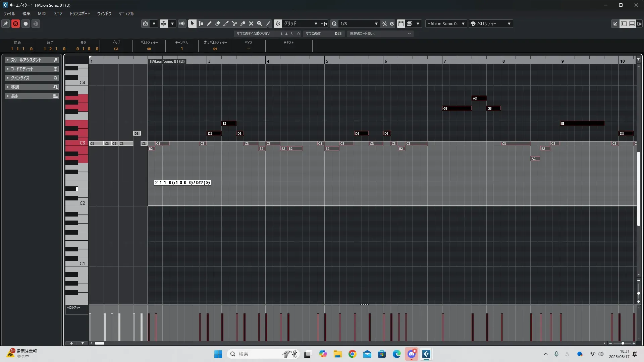Screen dimensions: 644x362
Task: Toggle acoustic feedback speaker button
Action: pyautogui.click(x=182, y=23)
